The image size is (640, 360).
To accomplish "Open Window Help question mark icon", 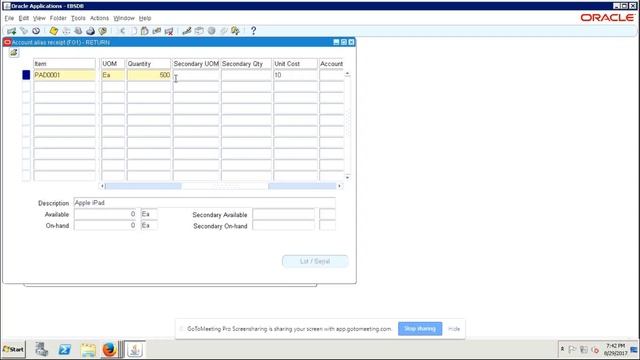I will click(253, 31).
